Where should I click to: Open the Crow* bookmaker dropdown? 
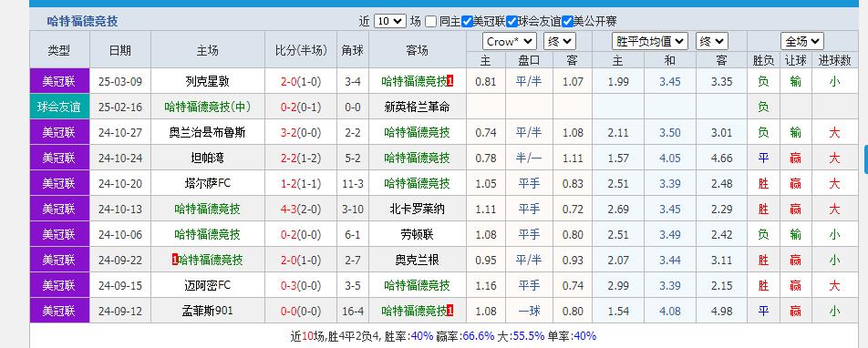pos(510,42)
